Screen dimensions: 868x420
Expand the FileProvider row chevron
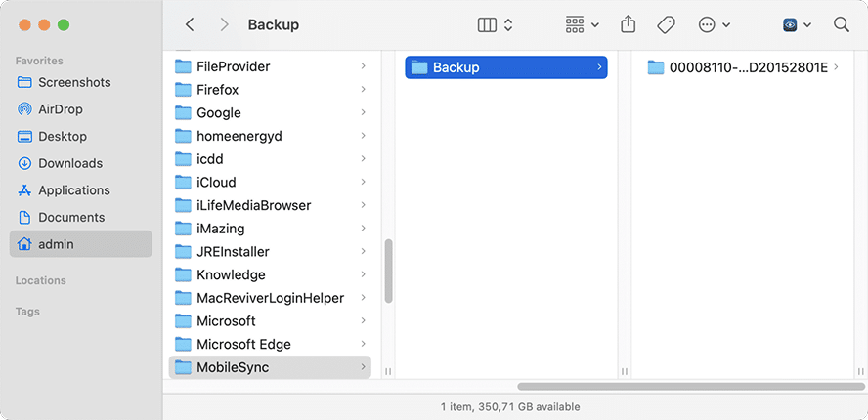coord(364,66)
